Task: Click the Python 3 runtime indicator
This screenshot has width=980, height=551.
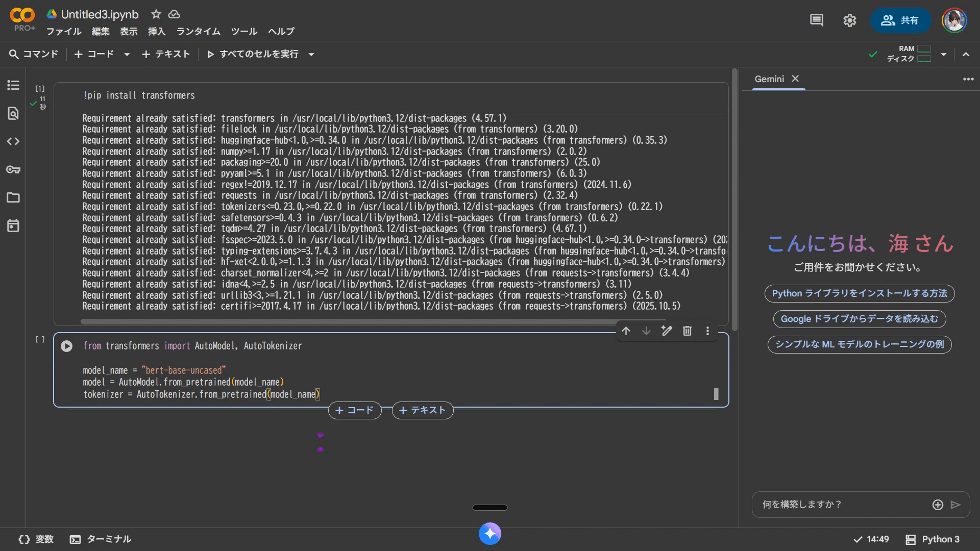Action: click(x=933, y=539)
